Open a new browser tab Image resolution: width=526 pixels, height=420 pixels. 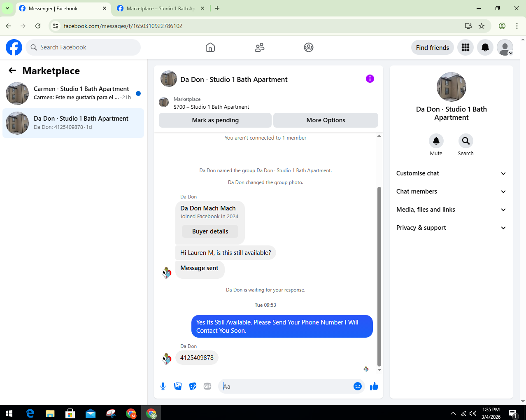pos(217,8)
